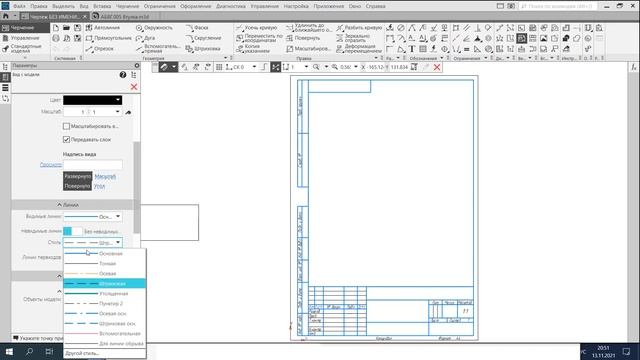Open the Оформление menu
The height and width of the screenshot is (360, 640).
click(196, 6)
